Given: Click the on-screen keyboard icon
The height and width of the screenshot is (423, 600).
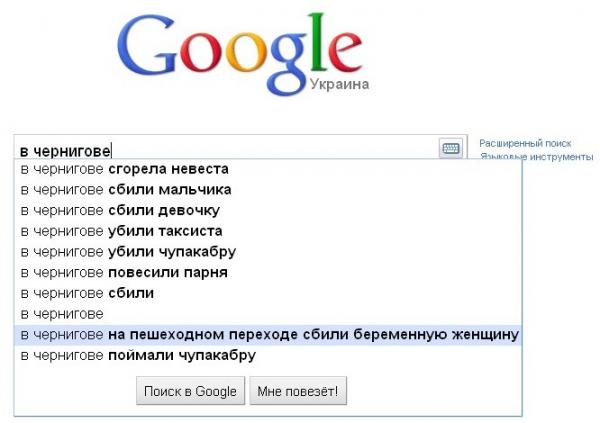Looking at the screenshot, I should tap(450, 148).
